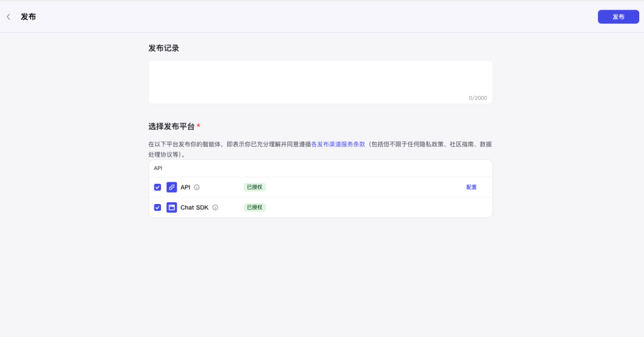Uncheck the API platform checkbox
The image size is (644, 337).
point(157,187)
